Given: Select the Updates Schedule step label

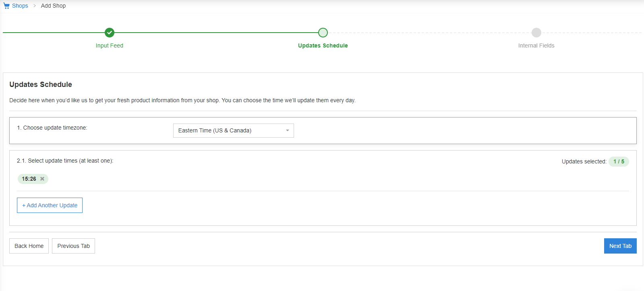Looking at the screenshot, I should coord(323,45).
